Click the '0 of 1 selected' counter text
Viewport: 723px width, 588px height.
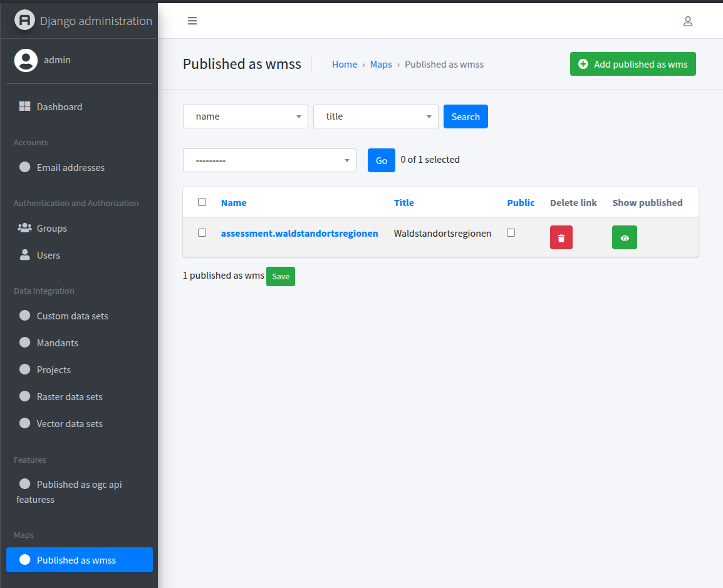click(430, 160)
